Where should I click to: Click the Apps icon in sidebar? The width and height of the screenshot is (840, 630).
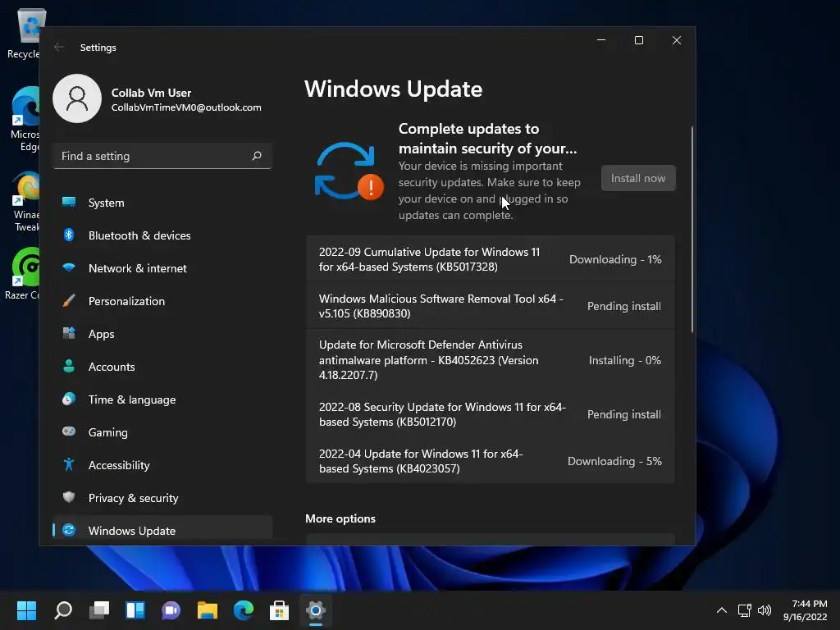pyautogui.click(x=69, y=333)
